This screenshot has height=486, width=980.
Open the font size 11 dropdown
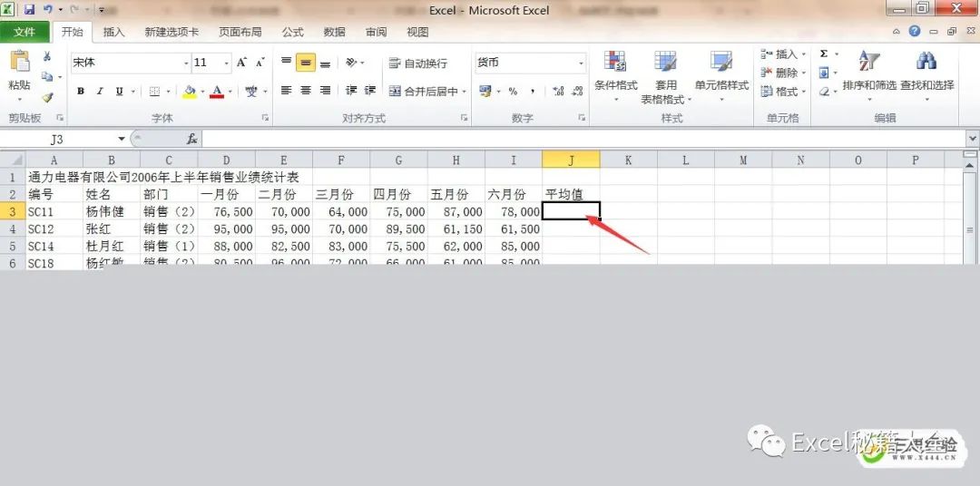coord(227,63)
